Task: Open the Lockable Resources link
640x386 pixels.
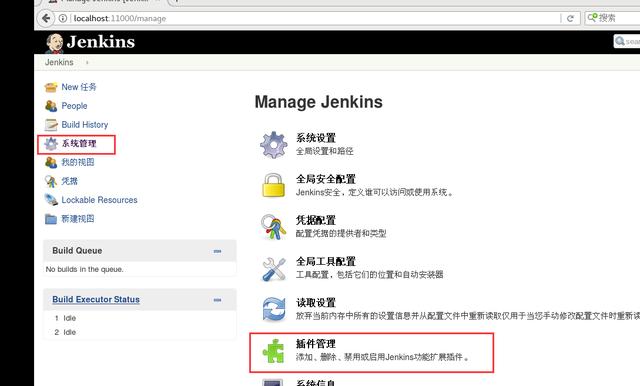Action: (100, 200)
